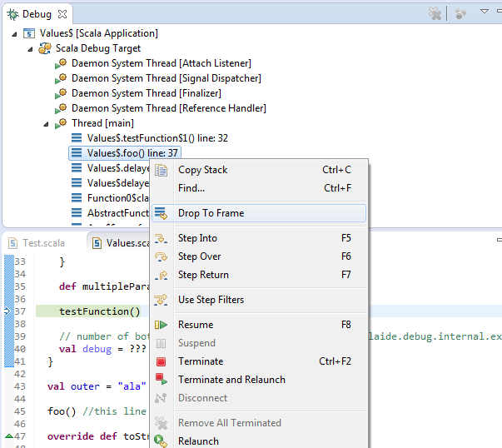Click Terminate and Relaunch icon
502x448 pixels.
[x=162, y=380]
